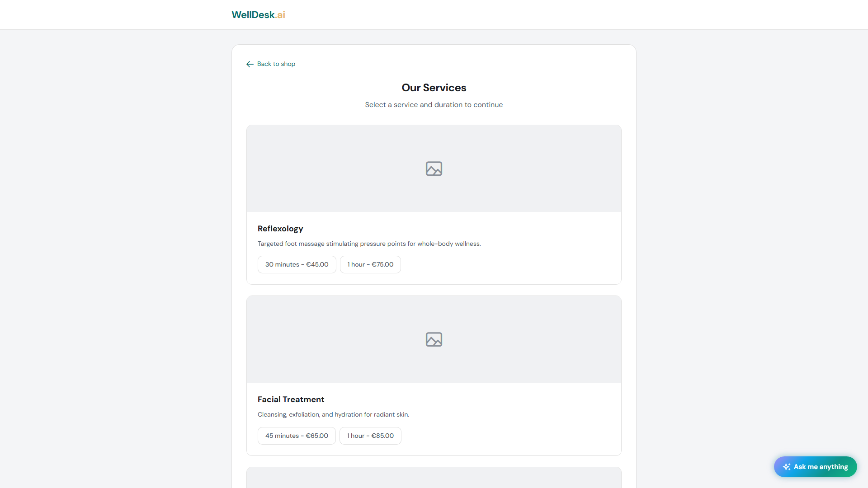Viewport: 868px width, 488px height.
Task: Open the Ask me anything assistant
Action: pos(815,467)
